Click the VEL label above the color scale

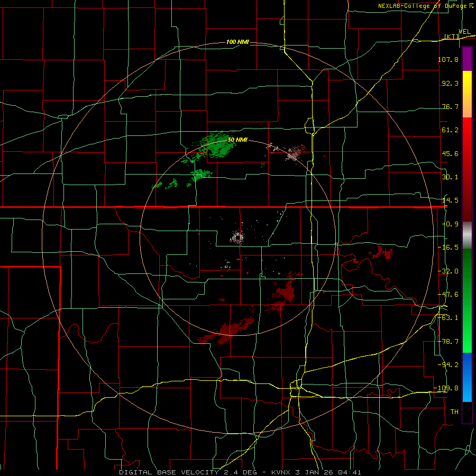[464, 31]
